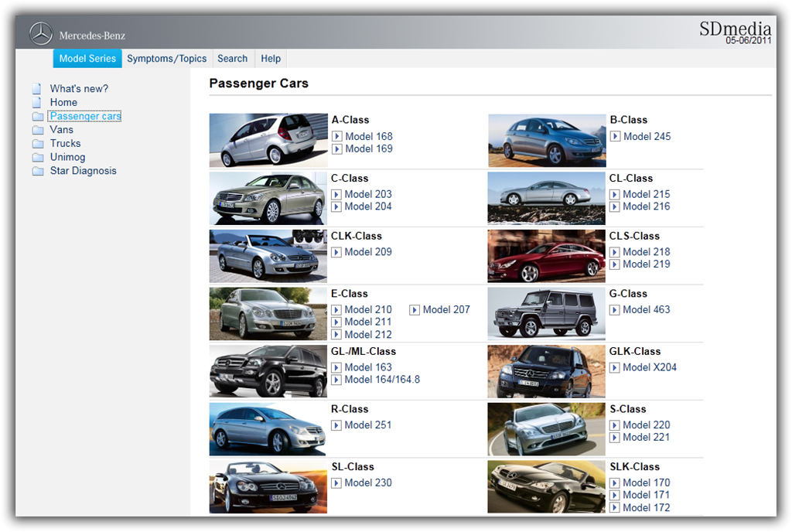Open the Search tab
This screenshot has width=792, height=532.
tap(232, 58)
